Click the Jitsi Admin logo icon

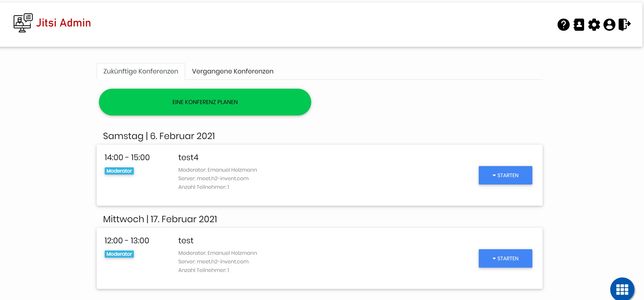(x=23, y=23)
